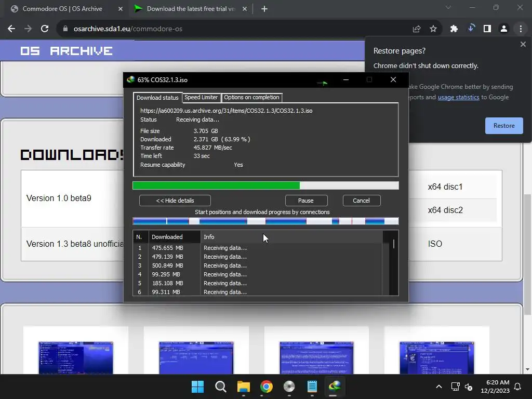The width and height of the screenshot is (532, 399).
Task: Click x64 disc1 download link
Action: pyautogui.click(x=445, y=187)
